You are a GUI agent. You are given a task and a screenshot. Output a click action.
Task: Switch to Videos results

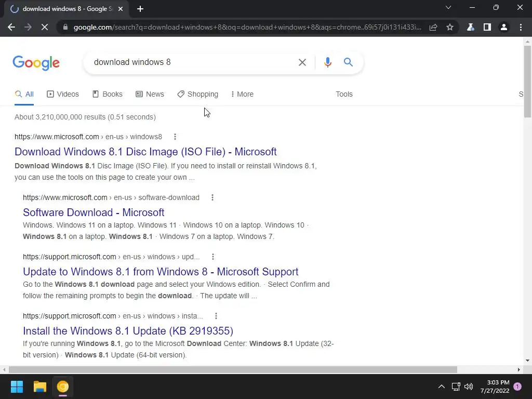(63, 94)
